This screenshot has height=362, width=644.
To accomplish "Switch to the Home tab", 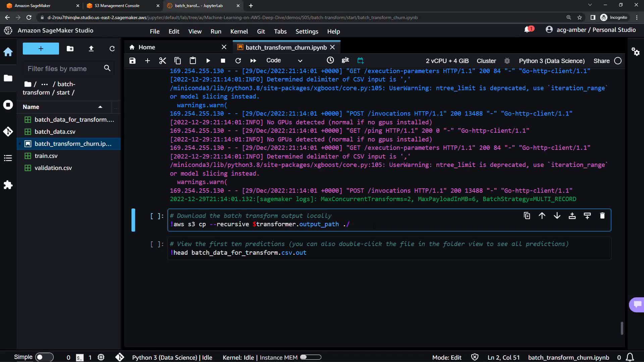I will click(147, 47).
